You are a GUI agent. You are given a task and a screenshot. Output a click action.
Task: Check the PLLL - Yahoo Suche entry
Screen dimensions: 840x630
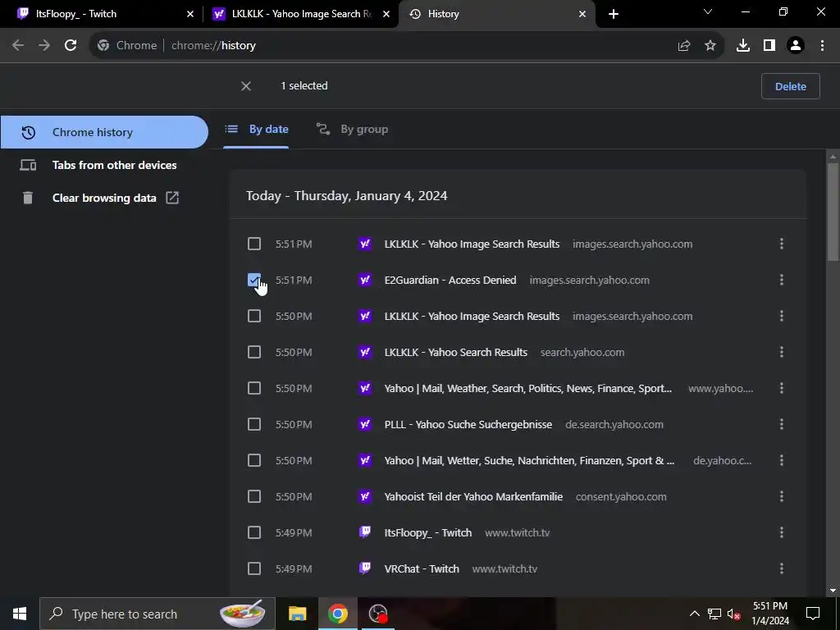254,424
